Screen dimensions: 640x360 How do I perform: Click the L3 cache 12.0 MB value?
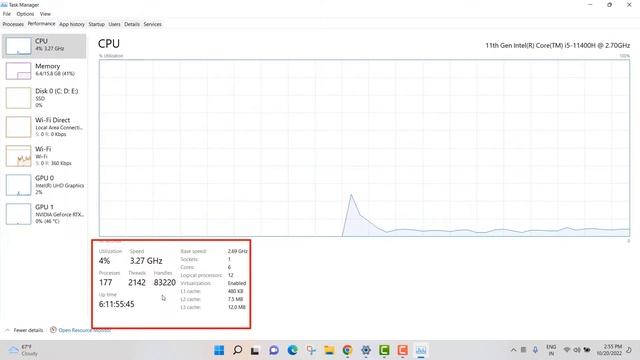[x=237, y=307]
